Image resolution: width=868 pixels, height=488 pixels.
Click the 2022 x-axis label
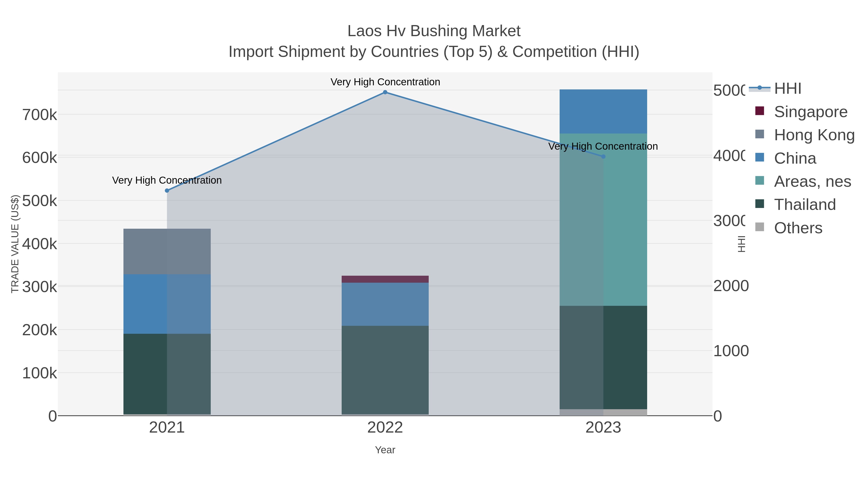pos(385,428)
